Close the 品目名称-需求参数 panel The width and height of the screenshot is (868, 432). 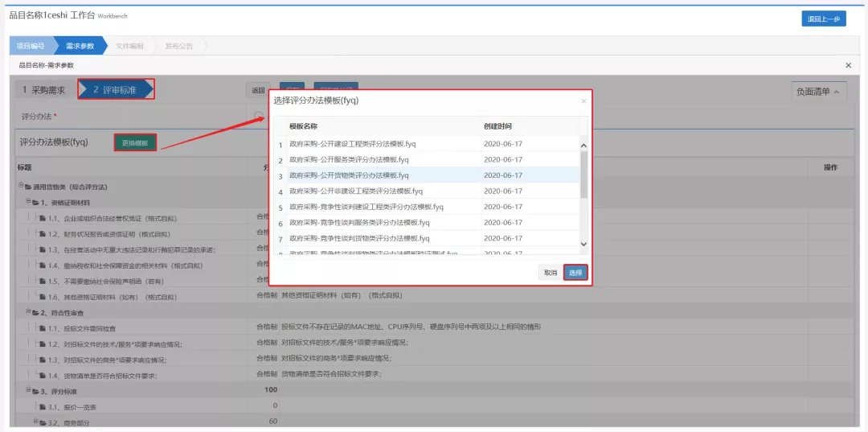coord(848,65)
